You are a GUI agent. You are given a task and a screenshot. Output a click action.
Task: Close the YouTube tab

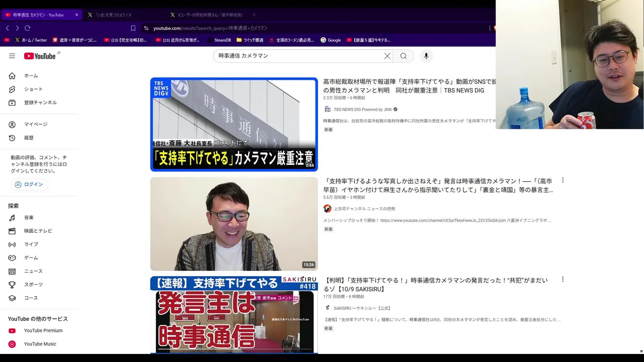(76, 15)
